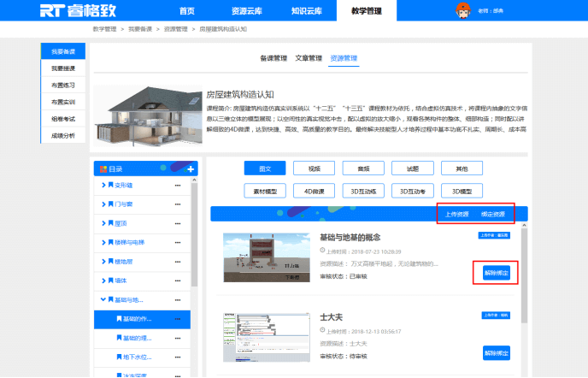Open more options for 门与窗 item
Image resolution: width=588 pixels, height=378 pixels.
[x=178, y=204]
